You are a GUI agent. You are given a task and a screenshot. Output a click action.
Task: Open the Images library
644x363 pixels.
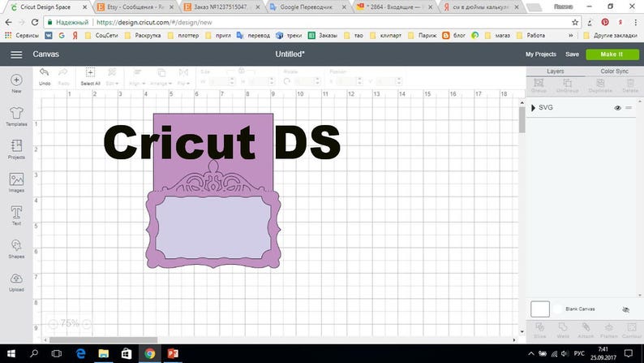point(16,183)
